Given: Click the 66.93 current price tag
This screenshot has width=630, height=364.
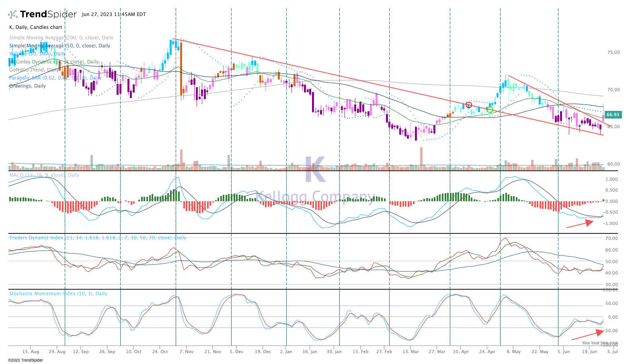Looking at the screenshot, I should pyautogui.click(x=613, y=115).
